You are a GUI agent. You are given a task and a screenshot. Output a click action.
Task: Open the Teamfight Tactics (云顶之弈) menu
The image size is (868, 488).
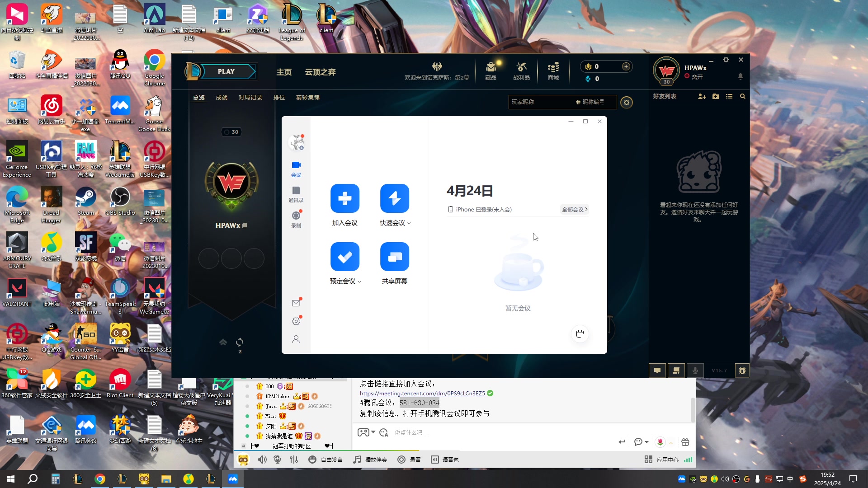coord(320,72)
